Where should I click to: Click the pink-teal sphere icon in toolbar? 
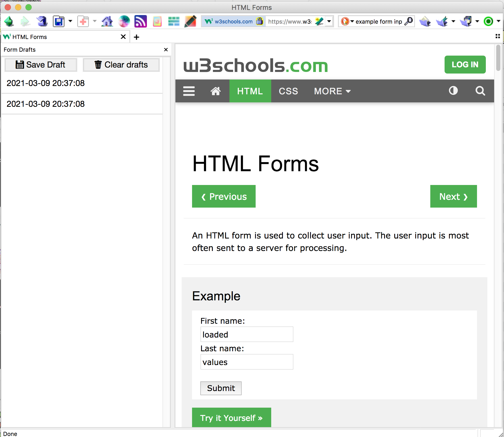124,21
